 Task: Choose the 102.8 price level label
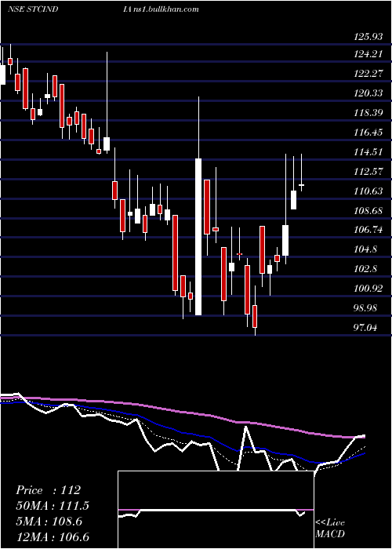365,269
